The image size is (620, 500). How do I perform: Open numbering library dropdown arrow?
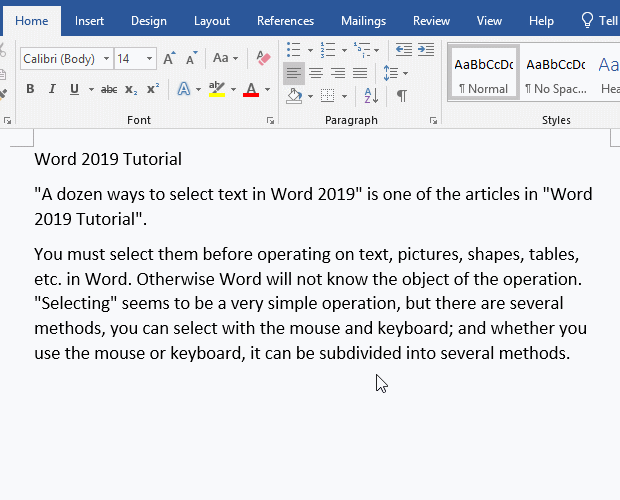[x=344, y=50]
